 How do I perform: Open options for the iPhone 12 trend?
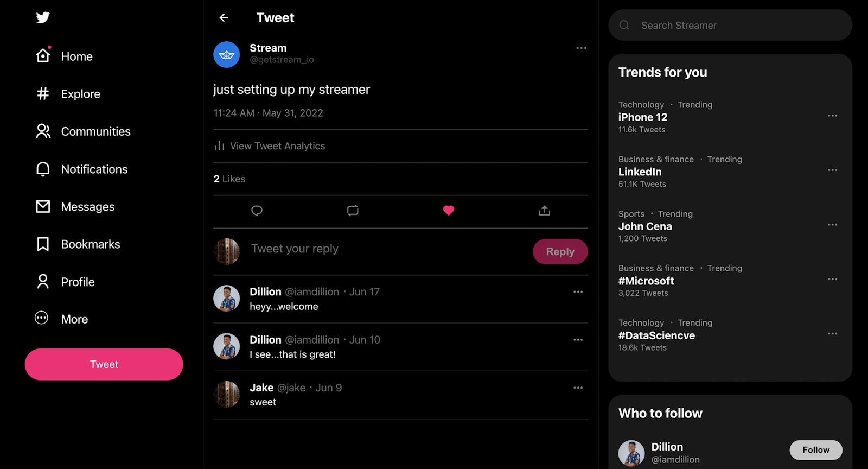click(832, 116)
